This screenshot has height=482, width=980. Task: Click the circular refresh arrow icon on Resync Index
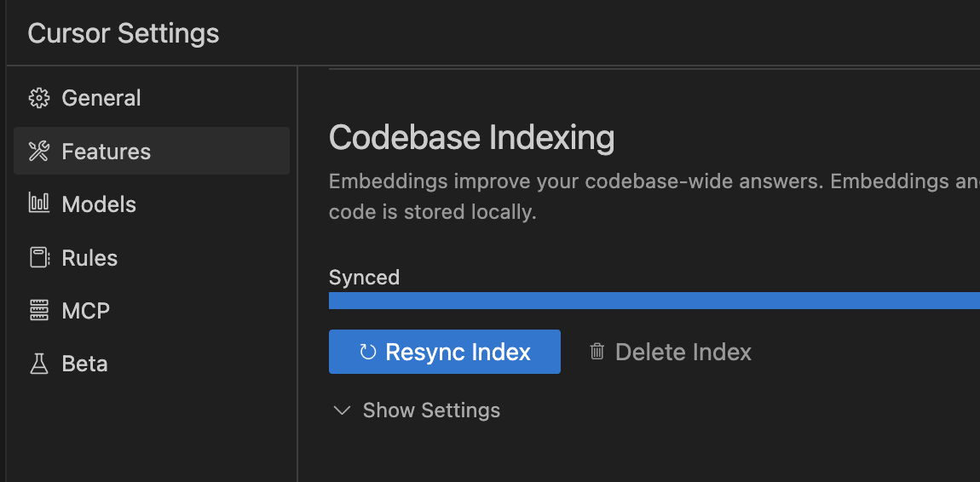click(368, 353)
